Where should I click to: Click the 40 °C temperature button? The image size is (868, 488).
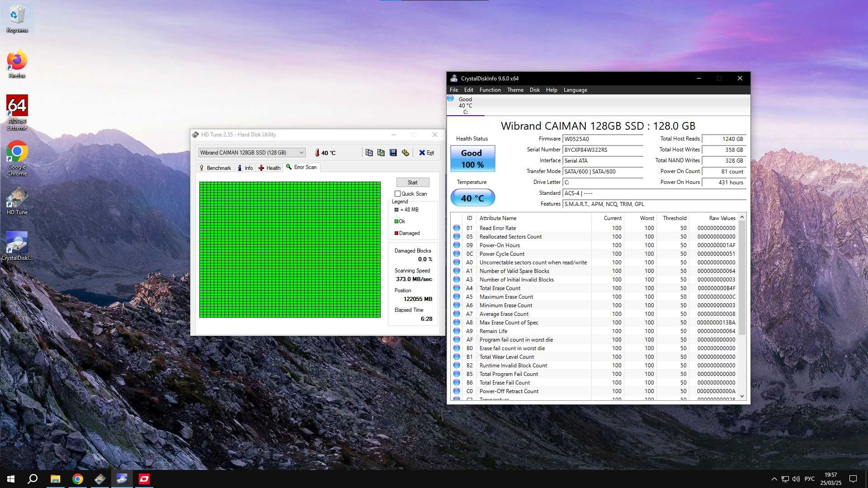pyautogui.click(x=473, y=198)
